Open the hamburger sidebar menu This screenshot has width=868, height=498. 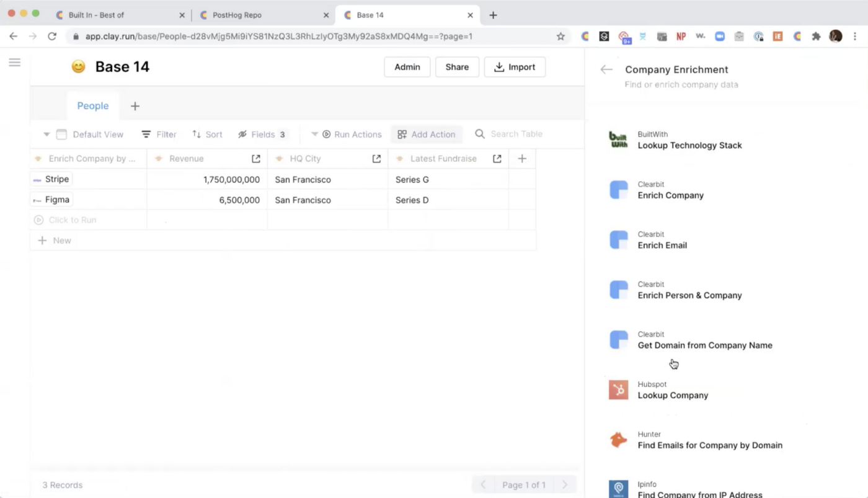coord(15,63)
